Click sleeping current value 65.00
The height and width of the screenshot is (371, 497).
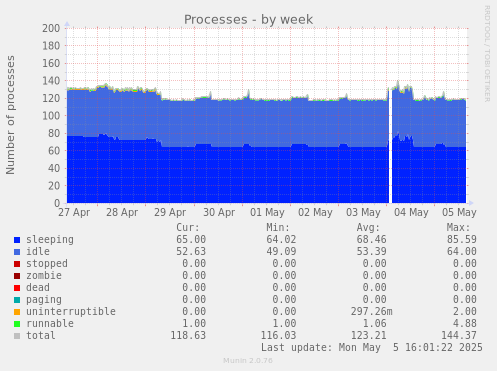tap(191, 240)
